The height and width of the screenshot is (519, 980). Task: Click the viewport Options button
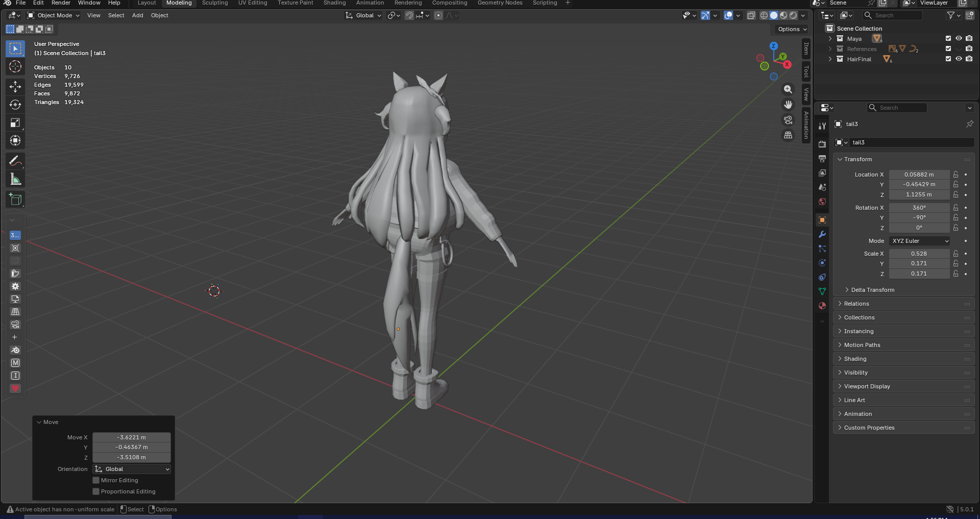coord(792,29)
